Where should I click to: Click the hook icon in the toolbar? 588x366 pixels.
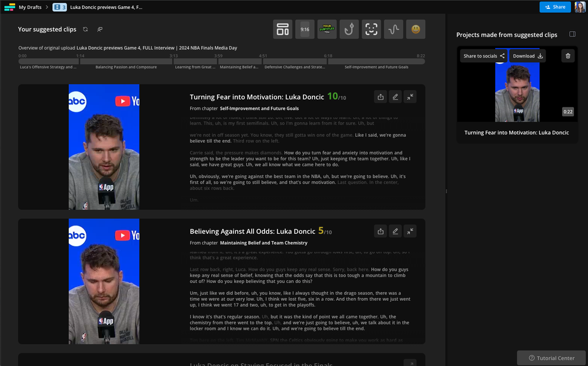[349, 29]
